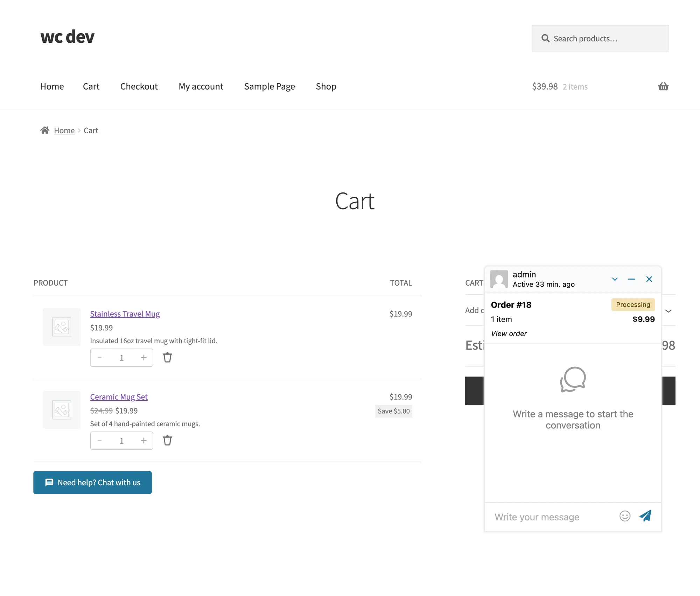This screenshot has height=596, width=700.
Task: Click the $9.99 order amount
Action: coord(643,319)
